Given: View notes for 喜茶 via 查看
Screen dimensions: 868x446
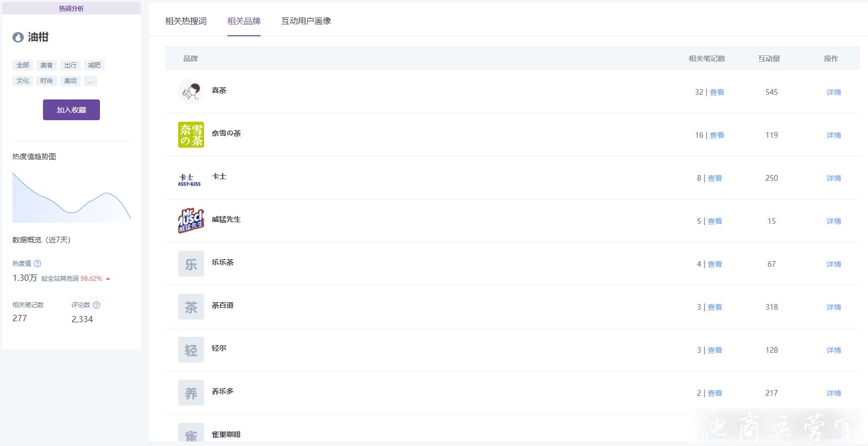Looking at the screenshot, I should click(717, 92).
